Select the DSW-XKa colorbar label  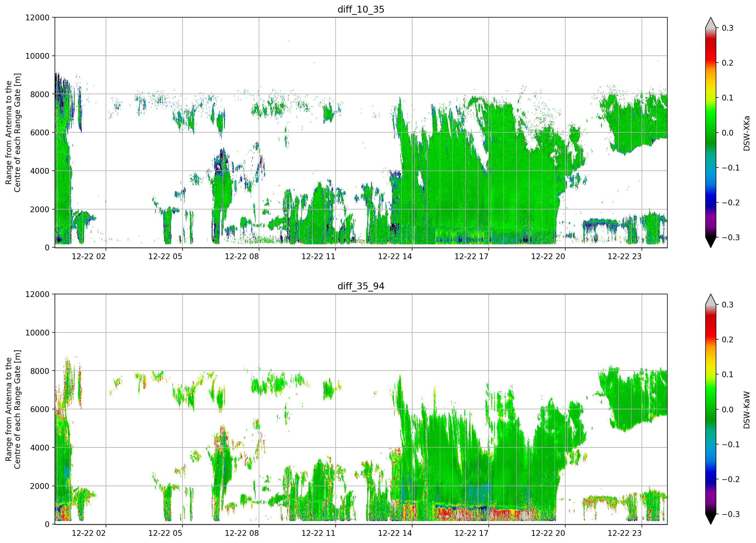coord(747,133)
